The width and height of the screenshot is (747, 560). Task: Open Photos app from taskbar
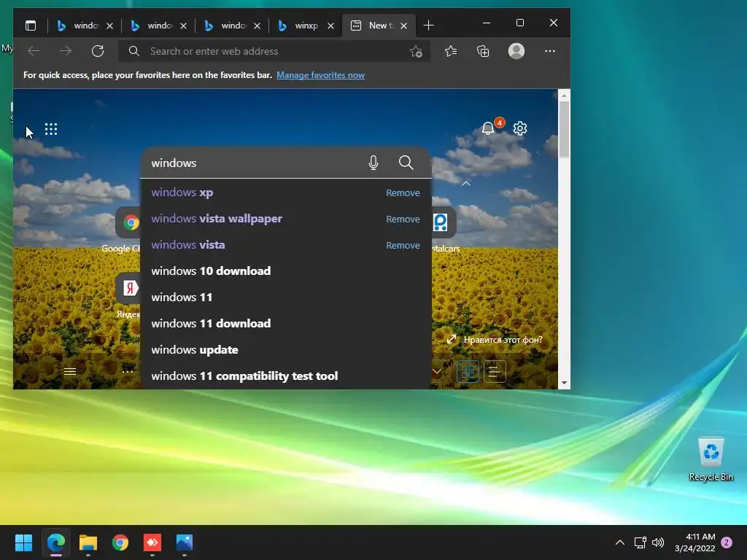185,542
